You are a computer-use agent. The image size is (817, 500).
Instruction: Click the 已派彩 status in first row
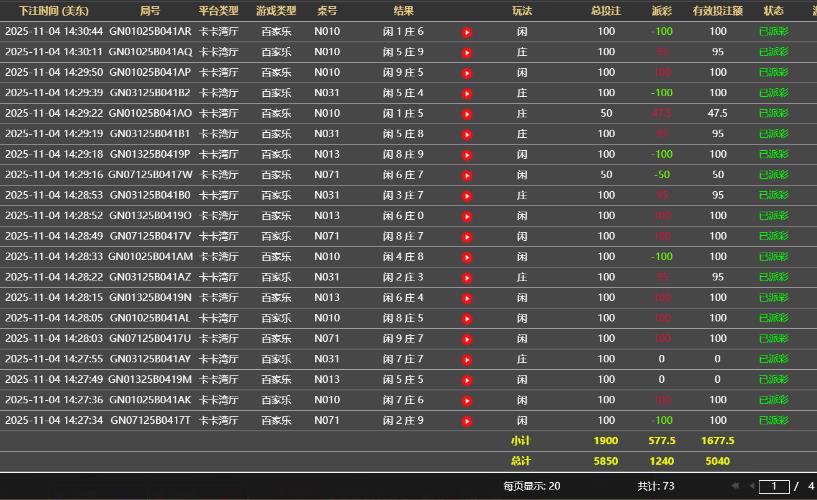tap(773, 32)
